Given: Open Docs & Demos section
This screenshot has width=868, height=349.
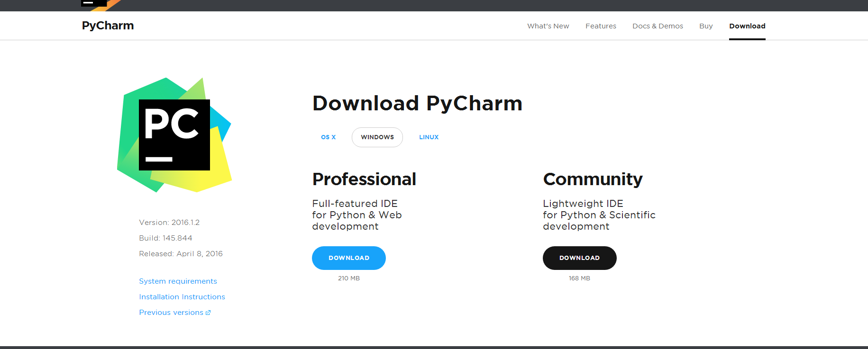Looking at the screenshot, I should 658,26.
